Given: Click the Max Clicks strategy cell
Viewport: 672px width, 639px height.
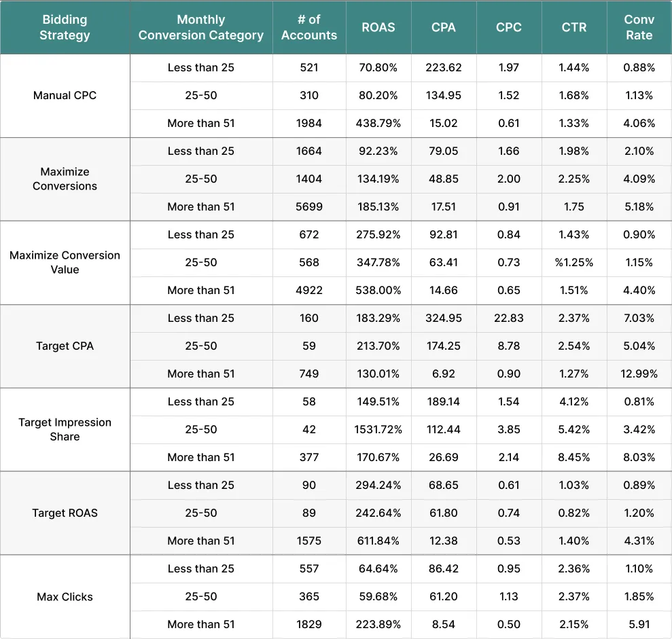Looking at the screenshot, I should tap(65, 597).
